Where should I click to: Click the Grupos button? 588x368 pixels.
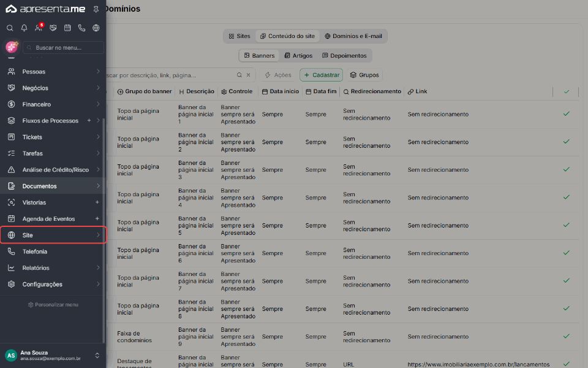pos(364,75)
